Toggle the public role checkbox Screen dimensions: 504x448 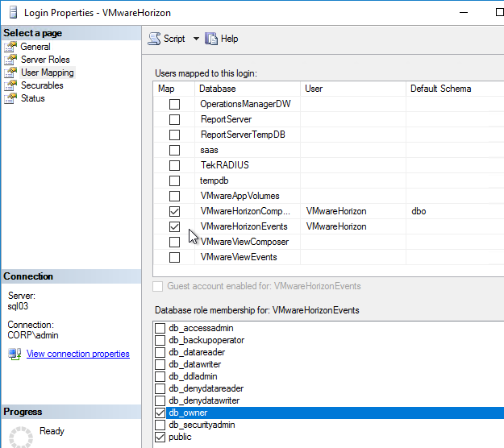tap(160, 437)
